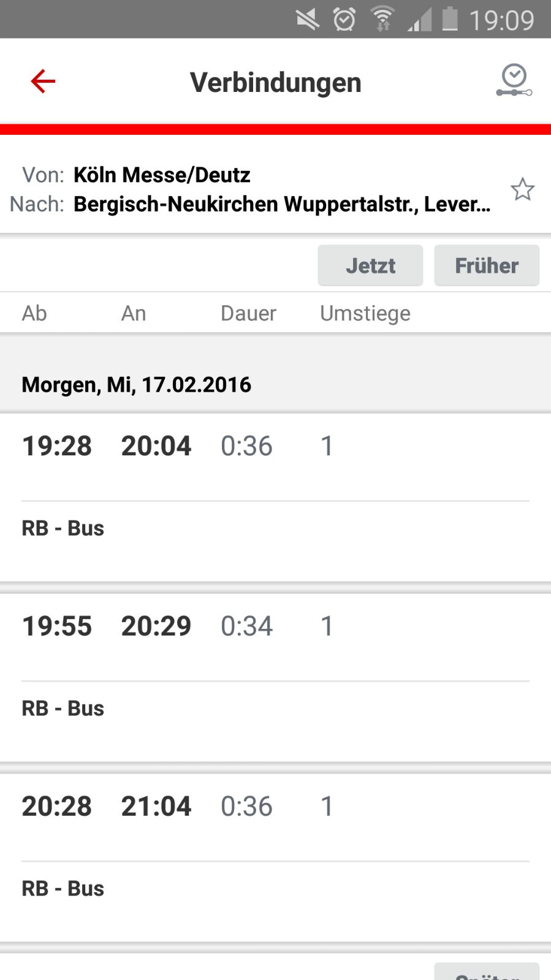Tap the Umstiege column header
The width and height of the screenshot is (551, 980).
click(365, 313)
